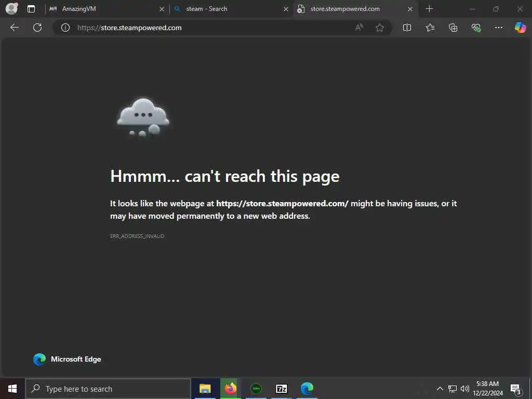The width and height of the screenshot is (532, 399).
Task: Close the Edge window
Action: [520, 9]
